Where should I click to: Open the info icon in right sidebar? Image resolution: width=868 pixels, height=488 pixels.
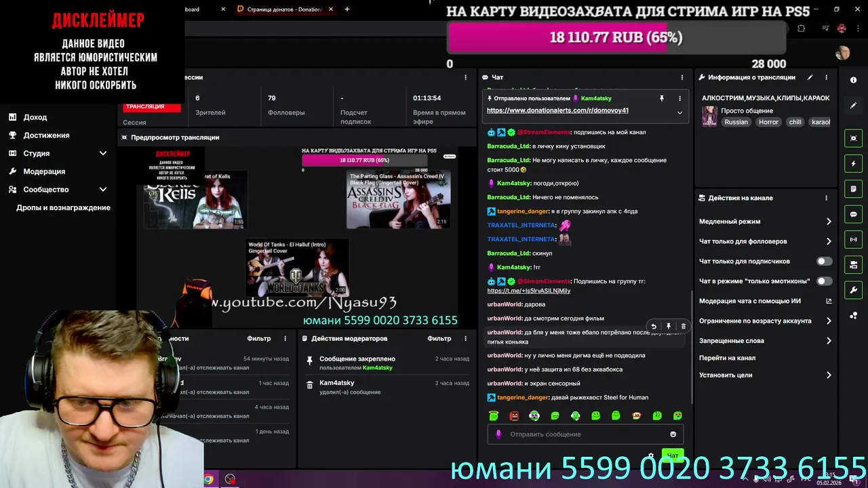[853, 80]
